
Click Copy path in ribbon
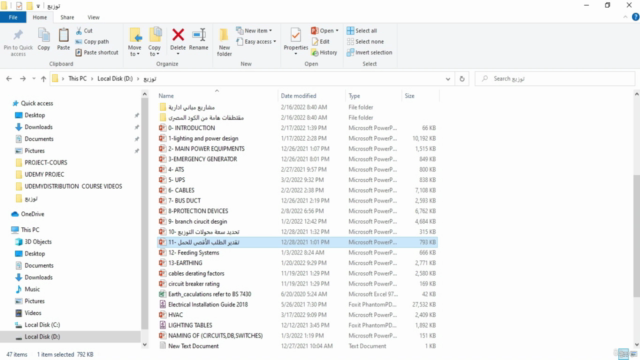[x=92, y=42]
